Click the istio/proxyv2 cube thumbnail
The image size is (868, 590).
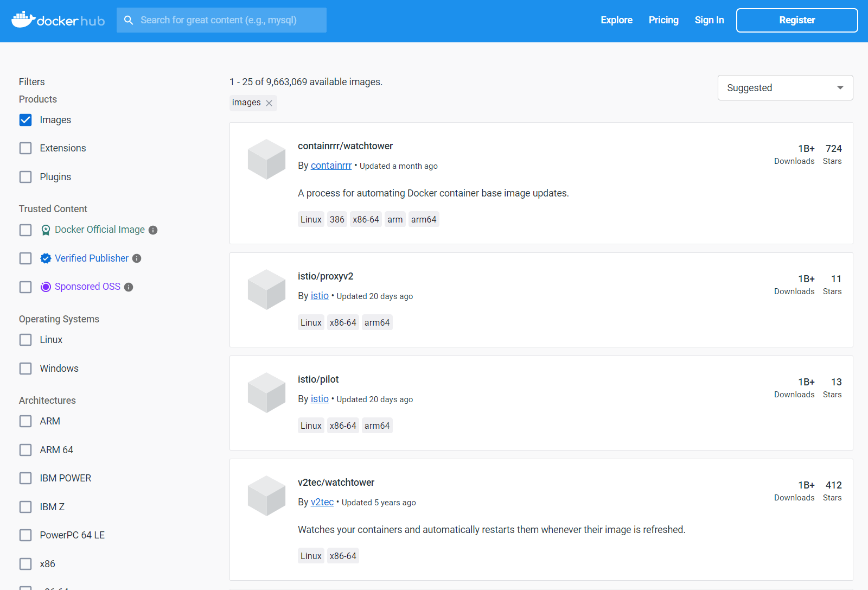coord(266,290)
